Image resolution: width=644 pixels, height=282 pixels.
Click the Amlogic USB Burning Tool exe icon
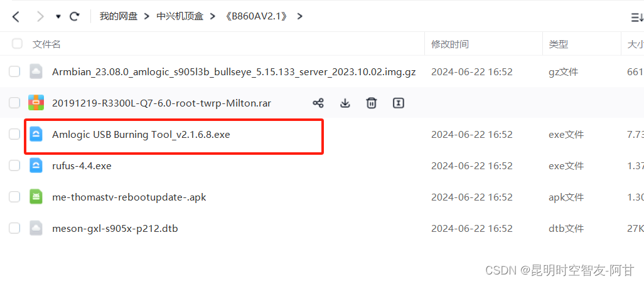tap(36, 134)
